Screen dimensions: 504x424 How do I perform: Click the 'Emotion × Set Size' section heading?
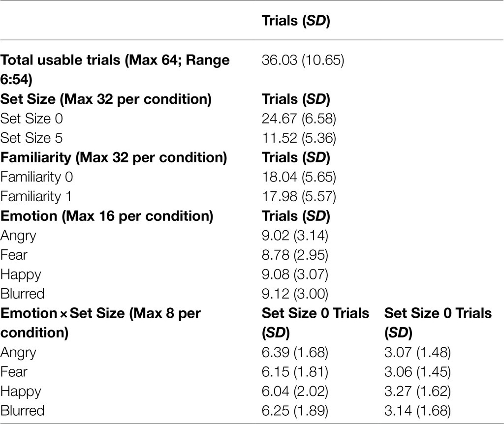(x=100, y=323)
